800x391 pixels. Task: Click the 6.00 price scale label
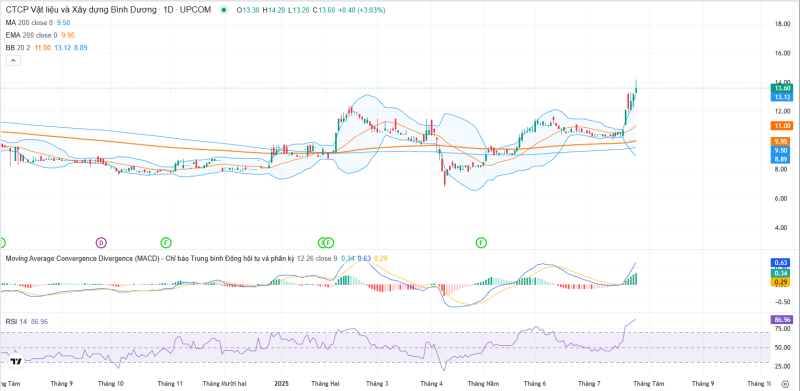tap(782, 199)
